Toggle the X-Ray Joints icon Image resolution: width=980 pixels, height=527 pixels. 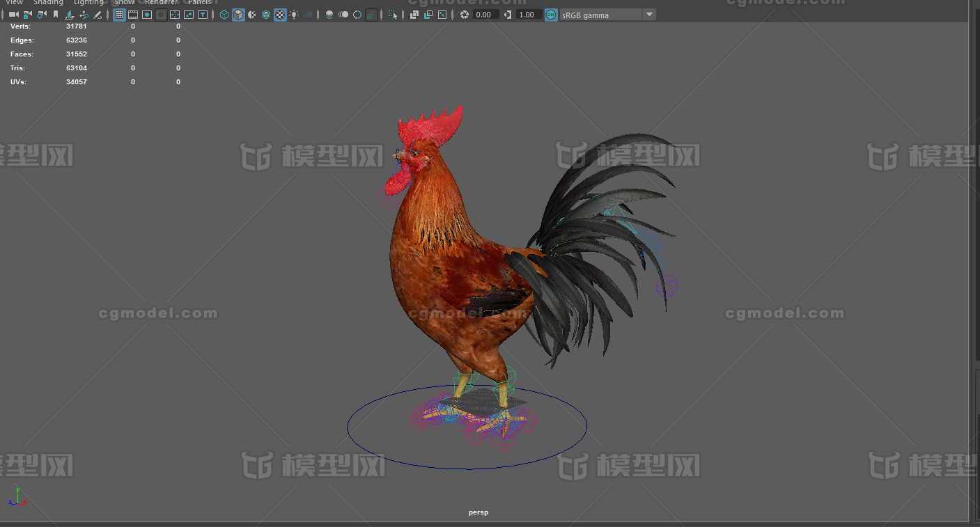coord(442,15)
